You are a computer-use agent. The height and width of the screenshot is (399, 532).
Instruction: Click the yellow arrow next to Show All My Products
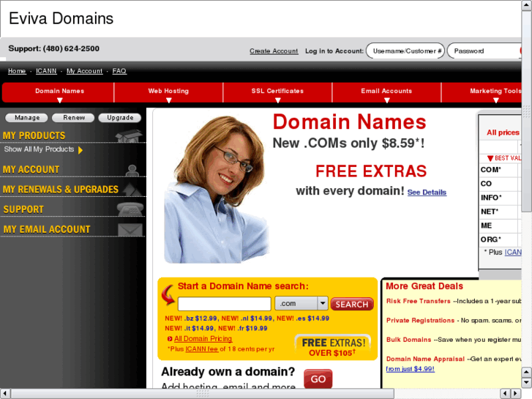(x=80, y=150)
